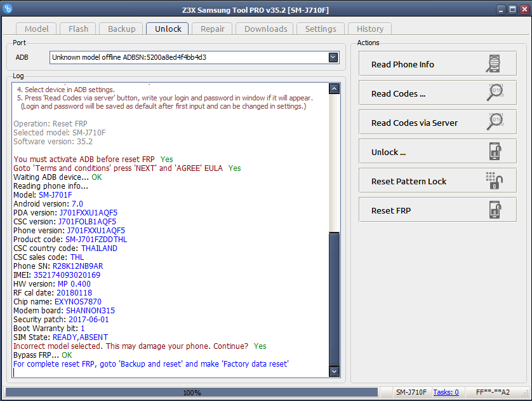This screenshot has height=401, width=532.
Task: Click the FF**-**A2 status bar entry
Action: [493, 392]
